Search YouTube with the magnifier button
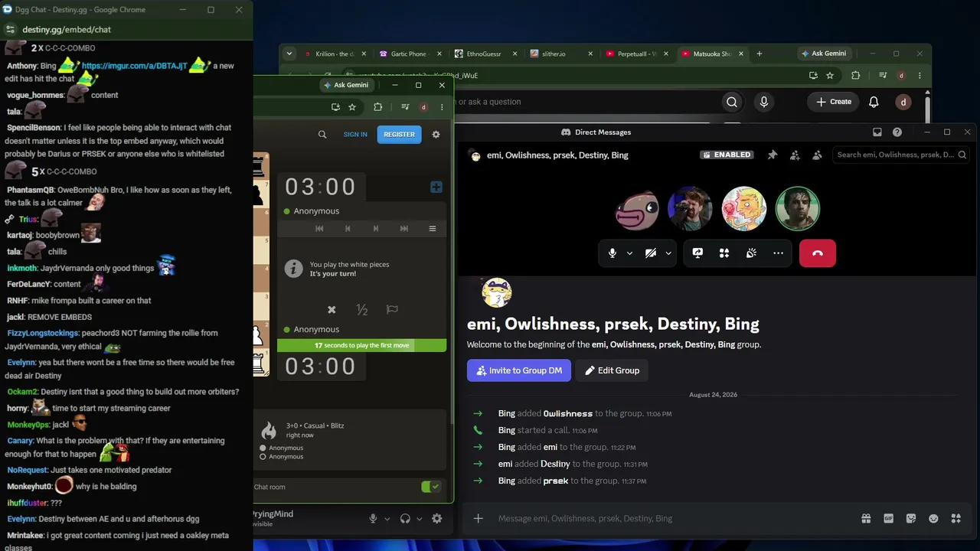Image resolution: width=980 pixels, height=551 pixels. [732, 102]
